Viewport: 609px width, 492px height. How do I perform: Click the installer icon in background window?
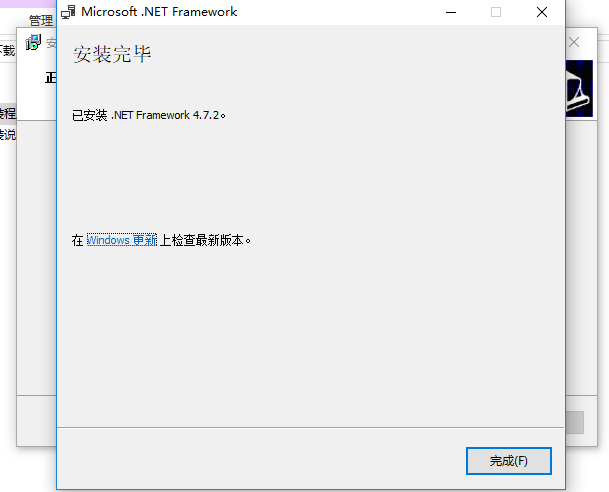pos(33,42)
